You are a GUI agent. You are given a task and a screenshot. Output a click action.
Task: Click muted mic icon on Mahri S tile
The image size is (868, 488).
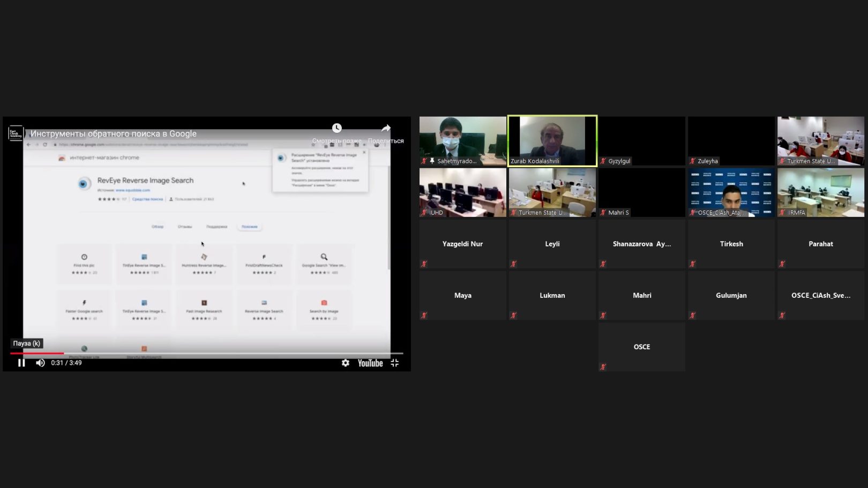tap(603, 213)
